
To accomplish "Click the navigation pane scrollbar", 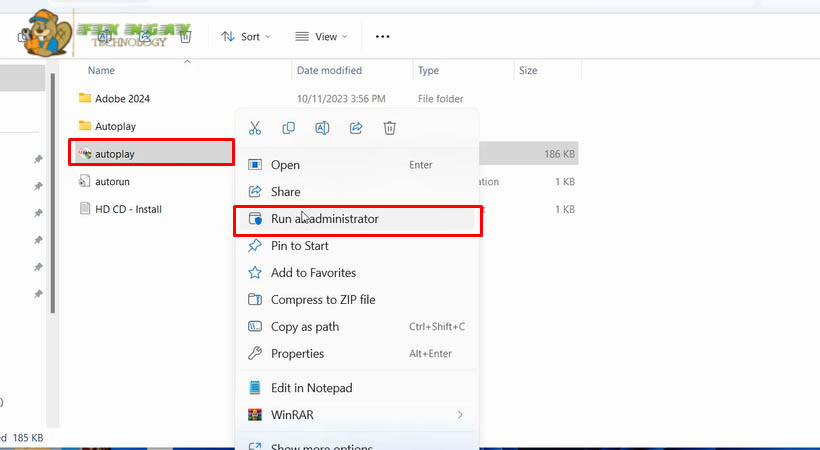I will pos(54,200).
